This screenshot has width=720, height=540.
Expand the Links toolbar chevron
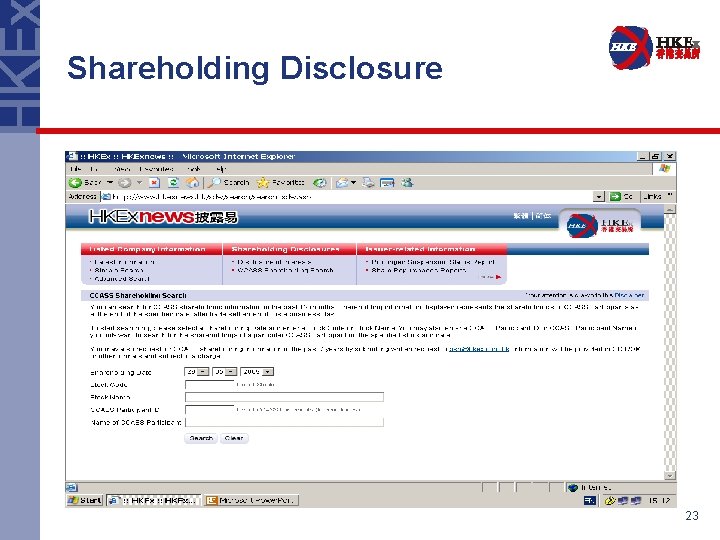(669, 196)
